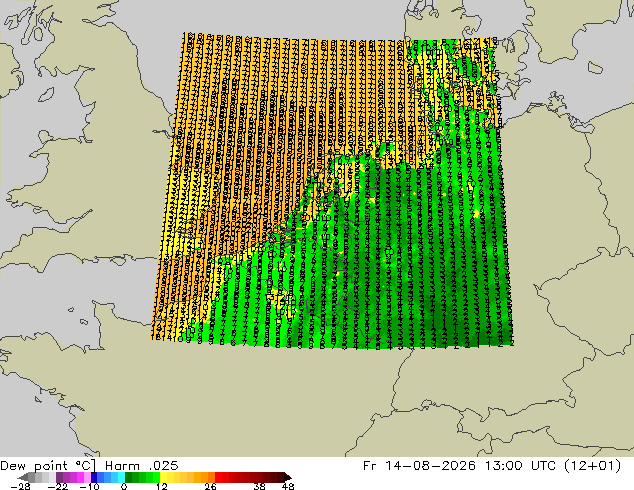Image resolution: width=634 pixels, height=490 pixels.
Task: Click the 'Dew point °C]' title text
Action: (48, 466)
